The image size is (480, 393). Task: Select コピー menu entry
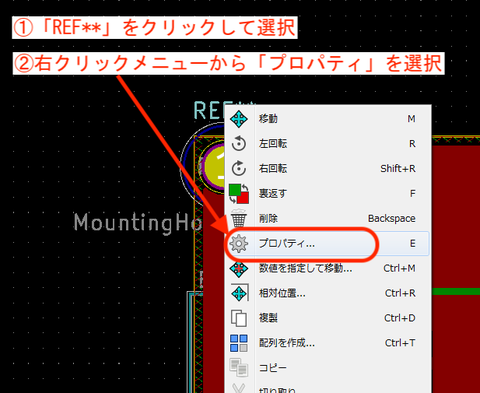327,368
